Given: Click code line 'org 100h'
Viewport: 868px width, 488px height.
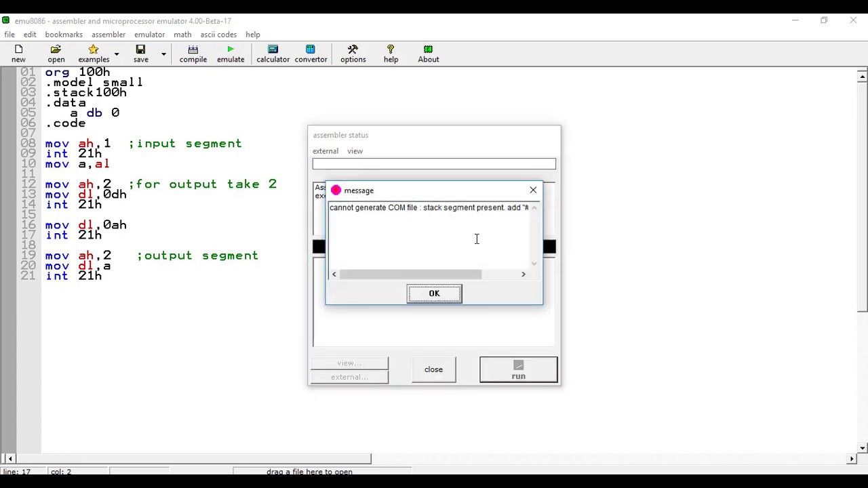Looking at the screenshot, I should [x=77, y=72].
